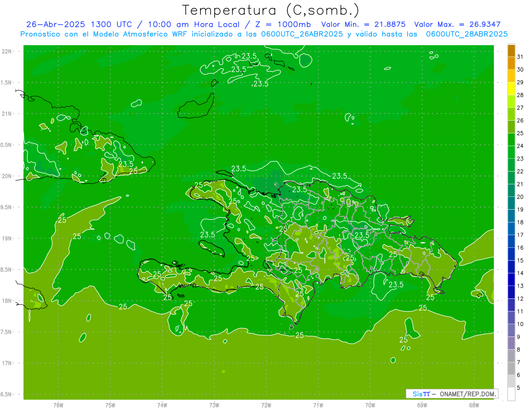Click the '68W' longitude axis label
This screenshot has width=532, height=411.
tap(474, 405)
